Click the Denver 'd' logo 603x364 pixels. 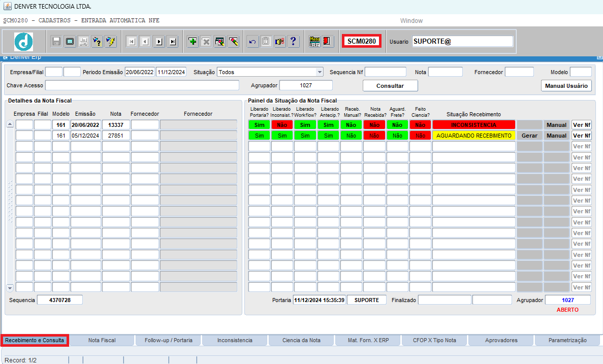pos(24,42)
